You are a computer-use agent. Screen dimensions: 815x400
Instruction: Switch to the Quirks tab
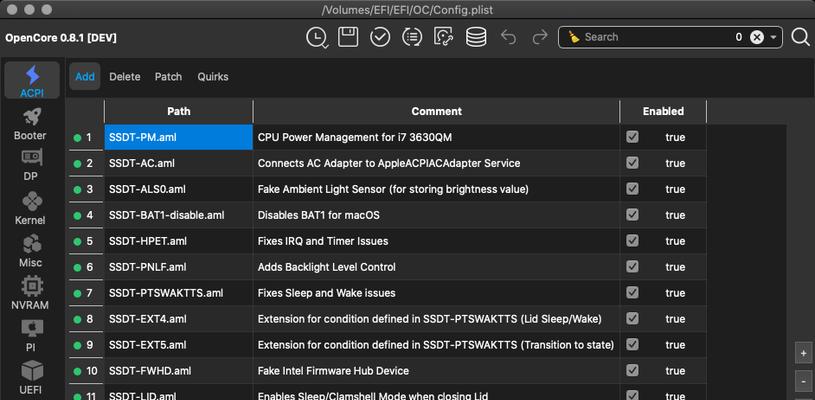point(213,76)
